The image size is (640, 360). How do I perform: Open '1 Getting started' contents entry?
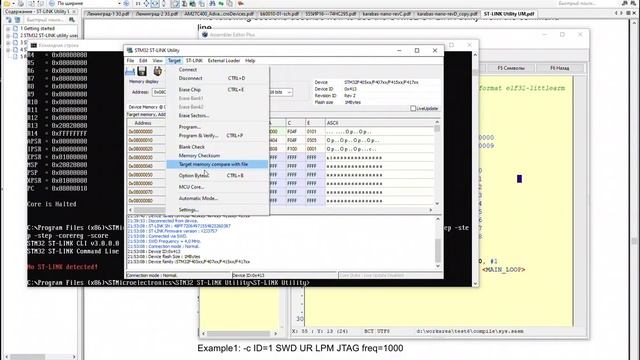click(x=39, y=29)
